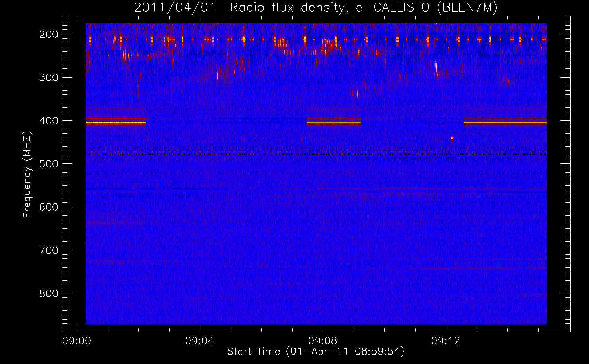Click the 'Frequency (MHZ)' axis label
589x364 pixels.
(x=27, y=175)
